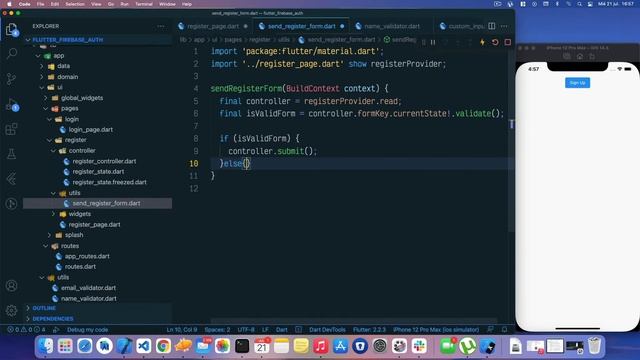This screenshot has height=360, width=640.
Task: Open register_state.freezed.dart in the explorer
Action: point(109,182)
